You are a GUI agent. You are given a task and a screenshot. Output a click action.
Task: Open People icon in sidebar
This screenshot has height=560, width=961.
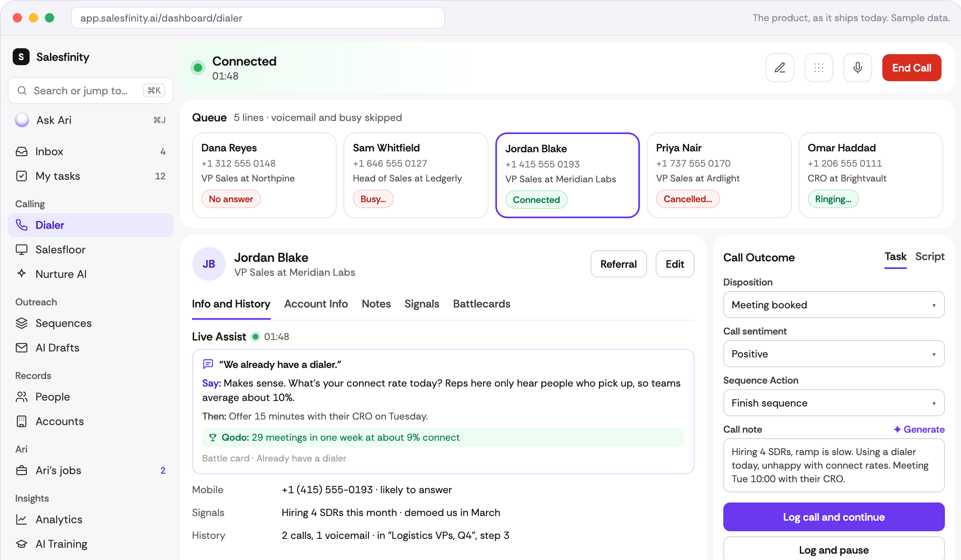tap(22, 397)
